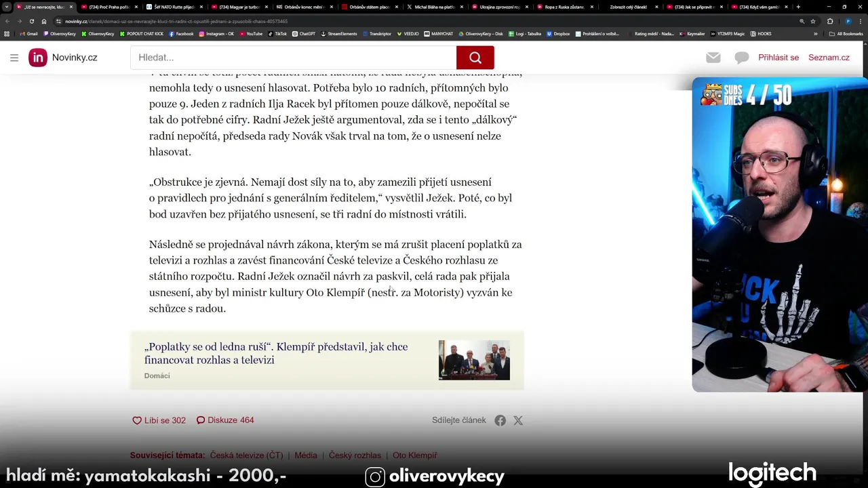Screen dimensions: 868x488
Task: Open the Média topic link
Action: (306, 455)
